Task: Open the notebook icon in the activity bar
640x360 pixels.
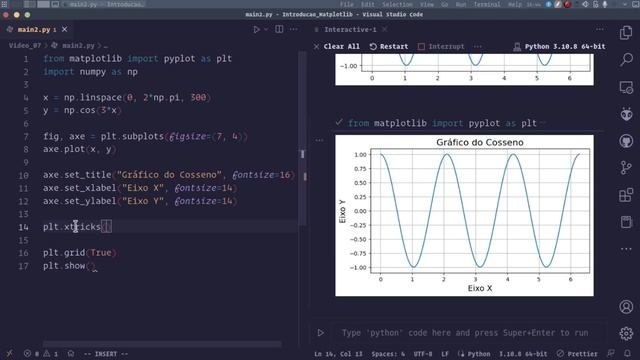Action: pyautogui.click(x=626, y=222)
